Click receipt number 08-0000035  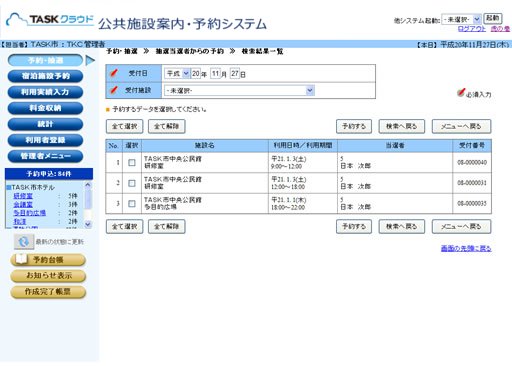tap(472, 203)
